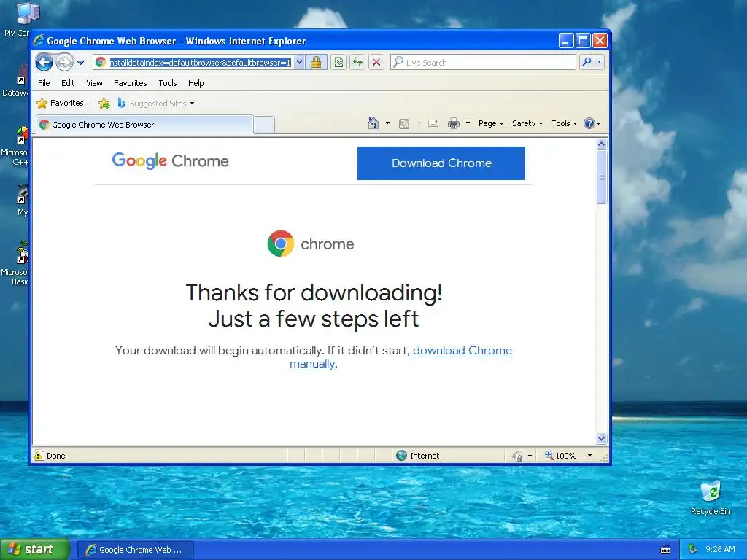Click the Start button
The width and height of the screenshot is (747, 560).
[35, 550]
